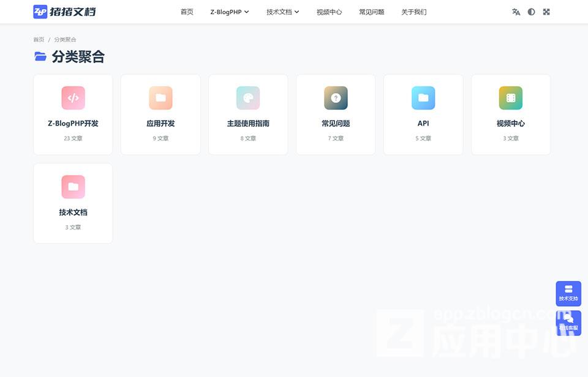
Task: Open the 在线客服 floating button
Action: click(568, 322)
